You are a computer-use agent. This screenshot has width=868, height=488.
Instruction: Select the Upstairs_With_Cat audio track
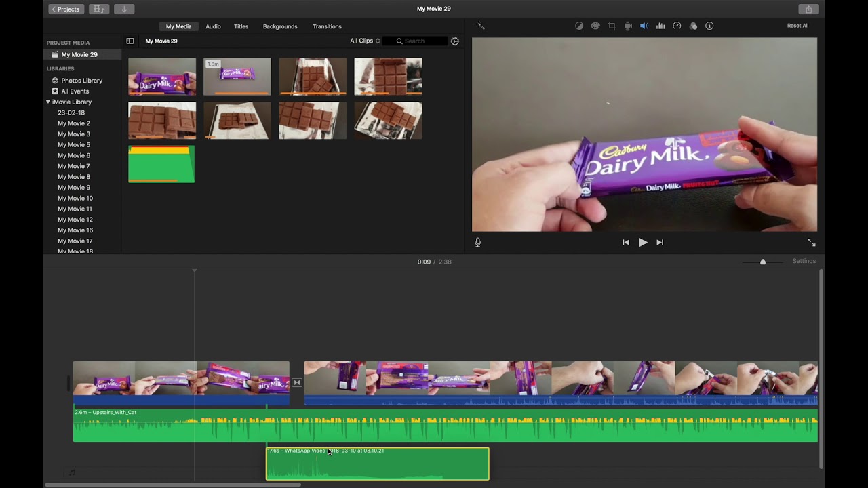coord(446,426)
